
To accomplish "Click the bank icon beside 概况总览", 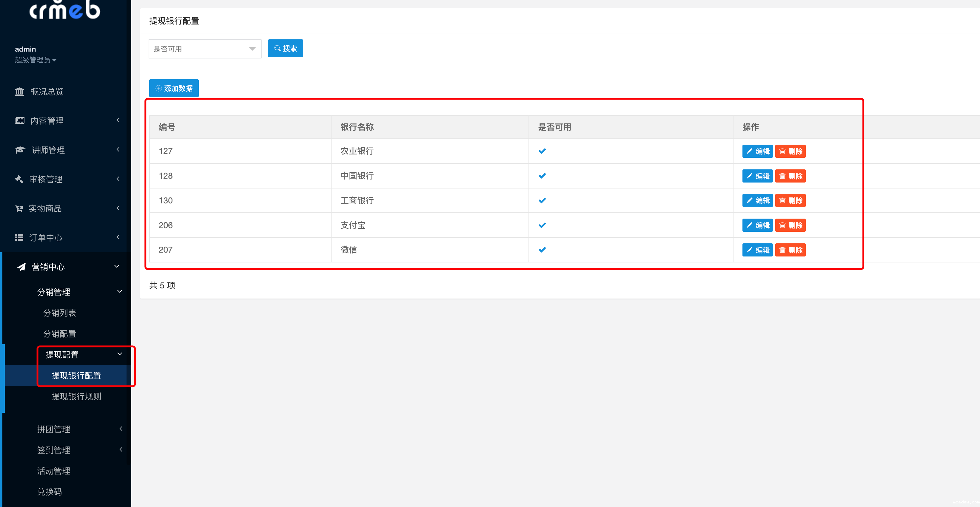I will 19,92.
